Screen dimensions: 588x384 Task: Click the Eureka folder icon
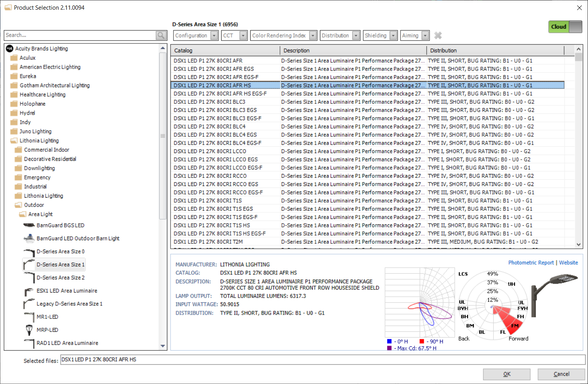(14, 76)
